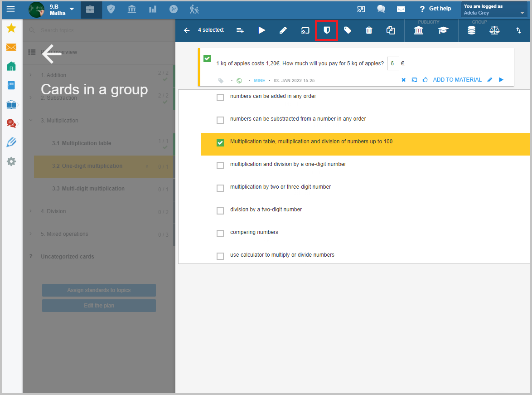This screenshot has width=532, height=395.
Task: Click the tag icon in selection toolbar
Action: [x=348, y=30]
